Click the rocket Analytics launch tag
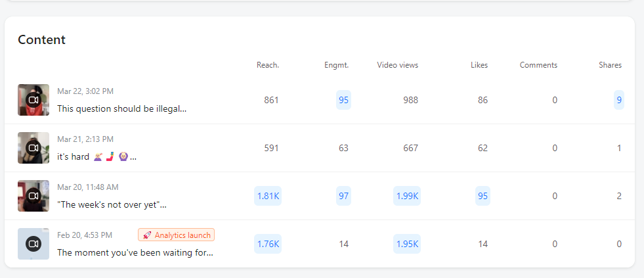Screen dimensions: 644x278 [176, 235]
